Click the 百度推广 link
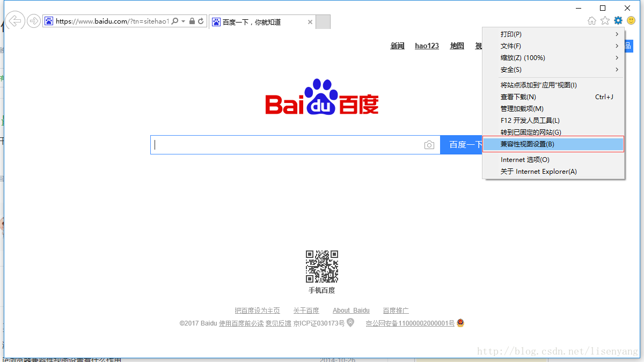This screenshot has width=644, height=362. tap(396, 311)
